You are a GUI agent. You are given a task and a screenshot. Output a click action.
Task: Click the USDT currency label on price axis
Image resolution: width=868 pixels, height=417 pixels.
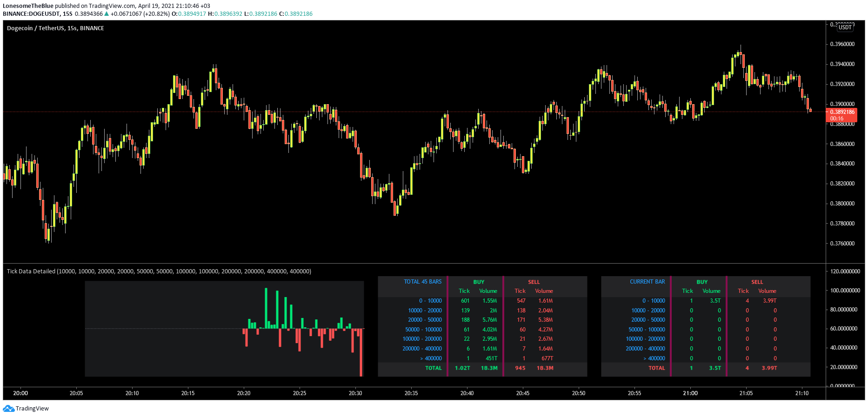pos(845,27)
